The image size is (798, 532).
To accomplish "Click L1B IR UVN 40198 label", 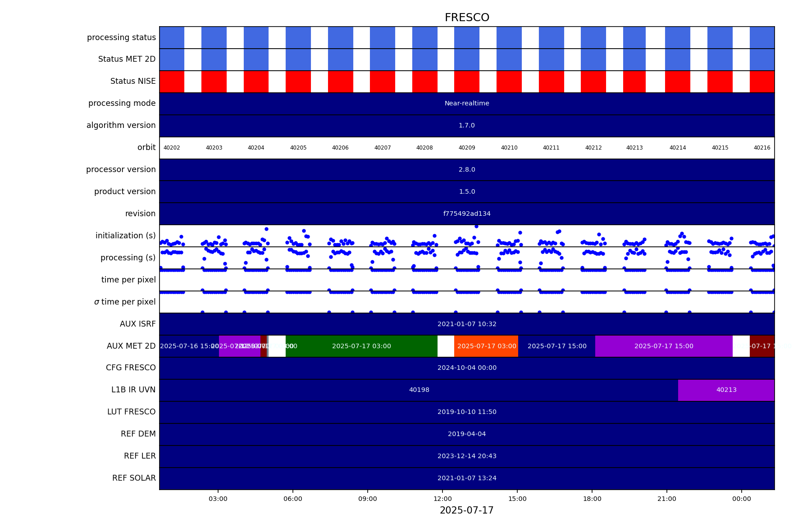I will (x=419, y=390).
